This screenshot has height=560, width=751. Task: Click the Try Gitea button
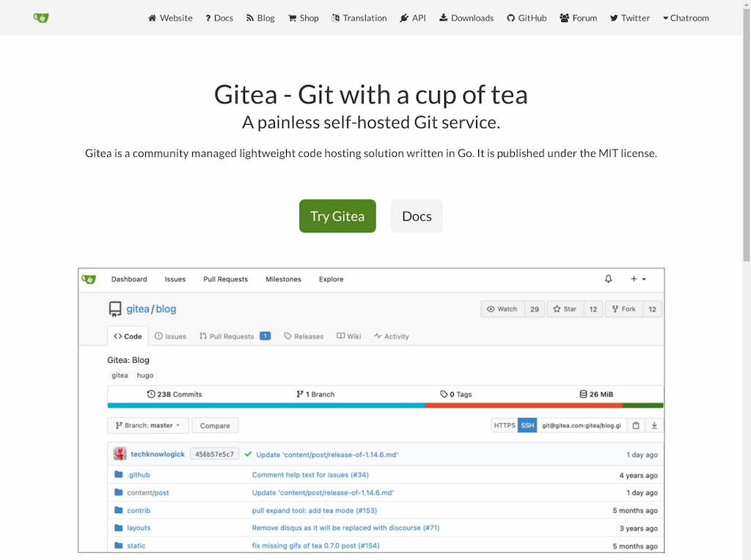pyautogui.click(x=337, y=215)
